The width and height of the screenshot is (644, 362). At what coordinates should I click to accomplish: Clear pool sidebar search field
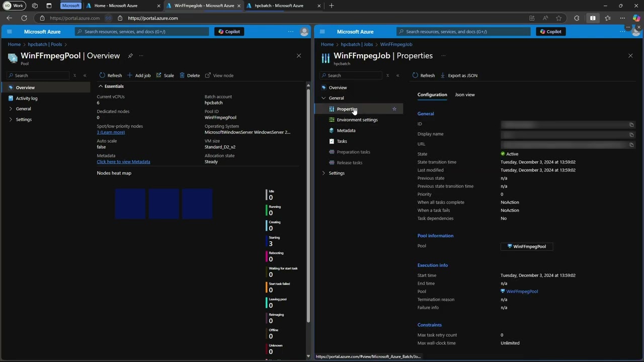point(74,75)
